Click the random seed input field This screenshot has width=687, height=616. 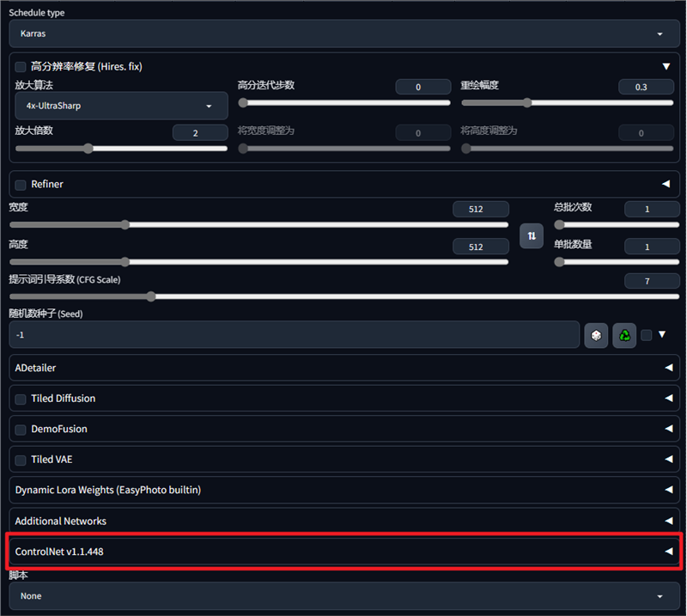(294, 335)
